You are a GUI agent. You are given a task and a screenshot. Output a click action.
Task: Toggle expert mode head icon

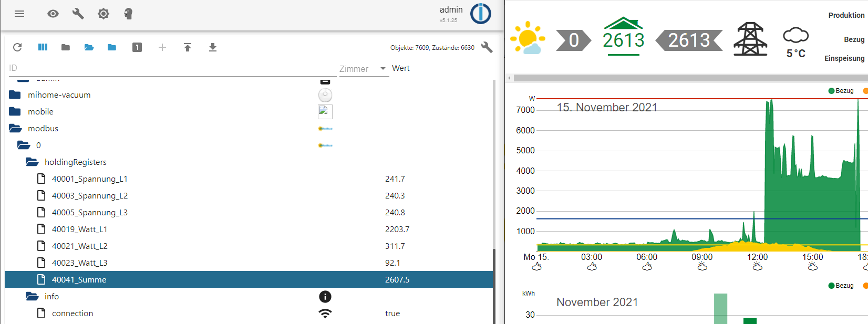(128, 14)
